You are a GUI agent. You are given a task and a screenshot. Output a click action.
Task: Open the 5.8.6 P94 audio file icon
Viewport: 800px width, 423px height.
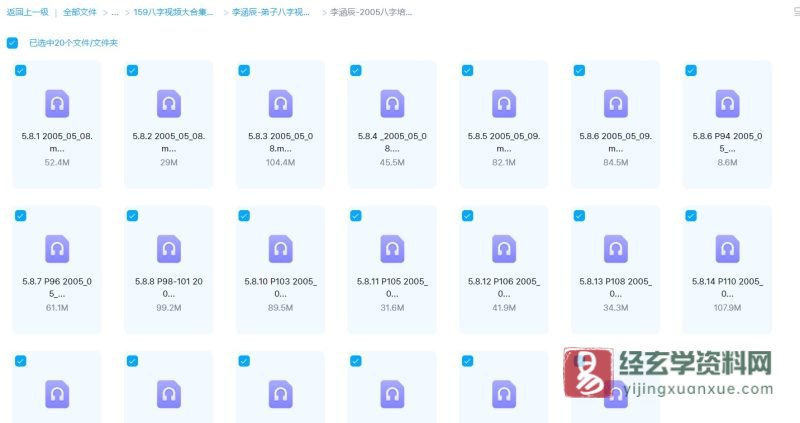727,103
